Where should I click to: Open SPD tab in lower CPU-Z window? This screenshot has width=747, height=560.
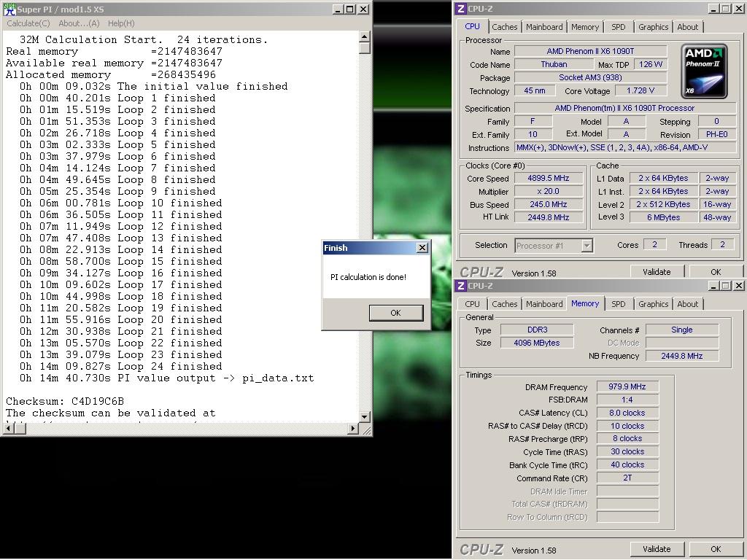[x=619, y=304]
